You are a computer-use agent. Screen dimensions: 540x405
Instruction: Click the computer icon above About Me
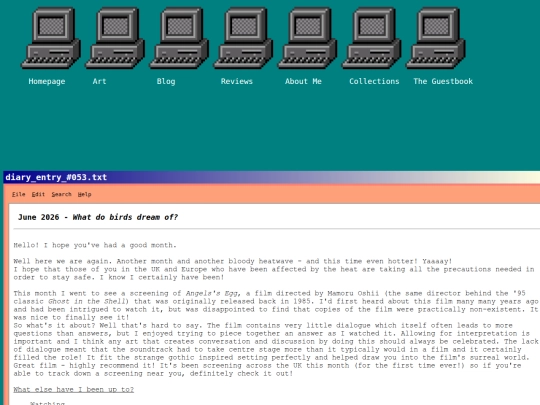coord(308,38)
